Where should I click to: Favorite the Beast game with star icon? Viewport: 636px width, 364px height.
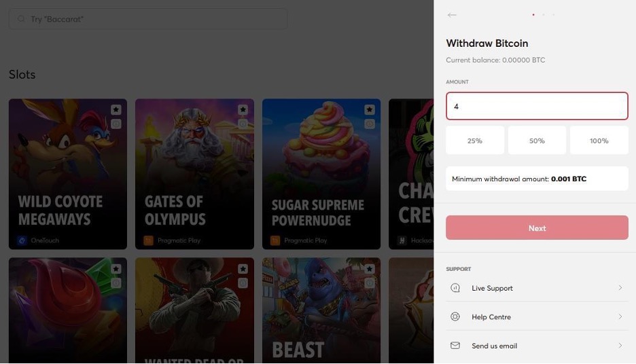370,269
